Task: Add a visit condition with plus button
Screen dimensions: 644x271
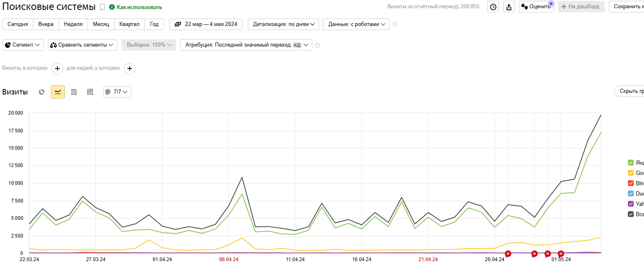Action: click(57, 68)
